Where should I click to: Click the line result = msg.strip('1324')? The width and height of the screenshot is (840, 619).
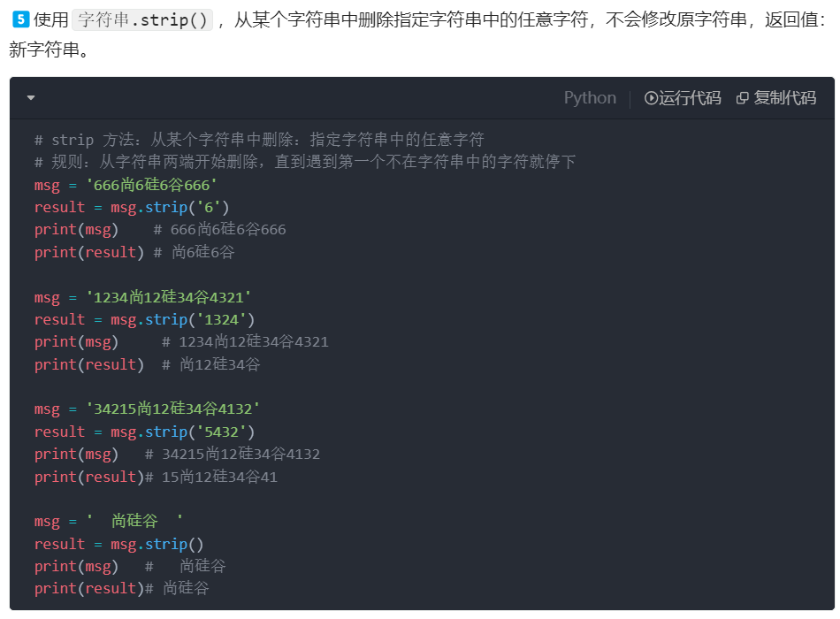(x=145, y=320)
